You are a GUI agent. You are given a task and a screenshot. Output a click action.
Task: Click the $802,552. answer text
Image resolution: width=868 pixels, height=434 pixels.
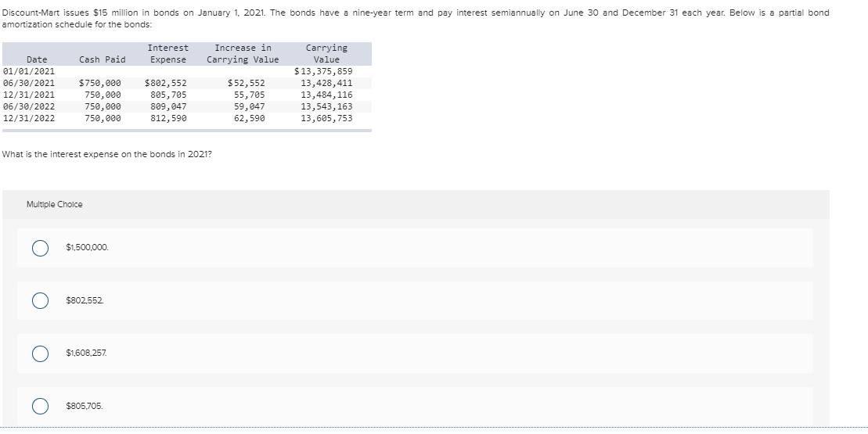85,300
